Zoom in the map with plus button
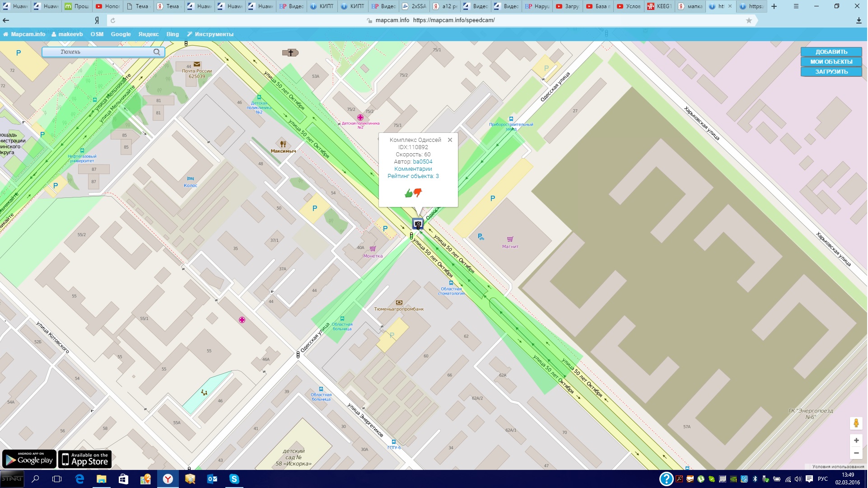 [x=856, y=441]
